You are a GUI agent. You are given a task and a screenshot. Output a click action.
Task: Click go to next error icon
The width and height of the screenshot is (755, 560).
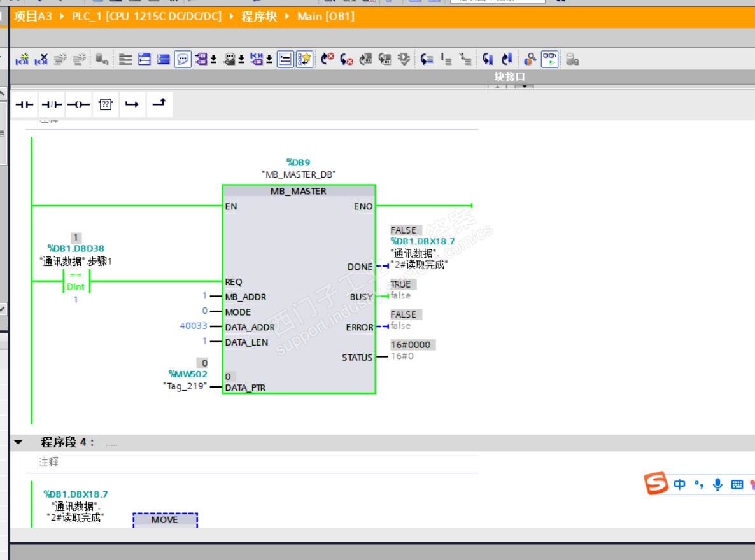(x=327, y=59)
